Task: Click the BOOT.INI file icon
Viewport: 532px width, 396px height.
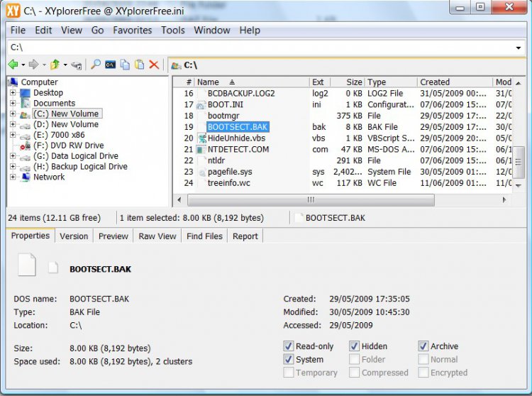Action: coord(201,105)
